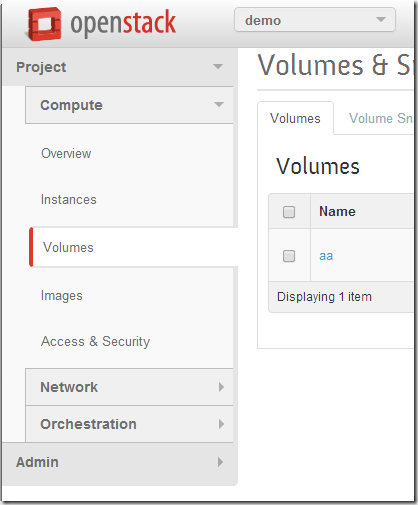Image resolution: width=418 pixels, height=505 pixels.
Task: Toggle the select-all volumes checkbox
Action: click(289, 212)
